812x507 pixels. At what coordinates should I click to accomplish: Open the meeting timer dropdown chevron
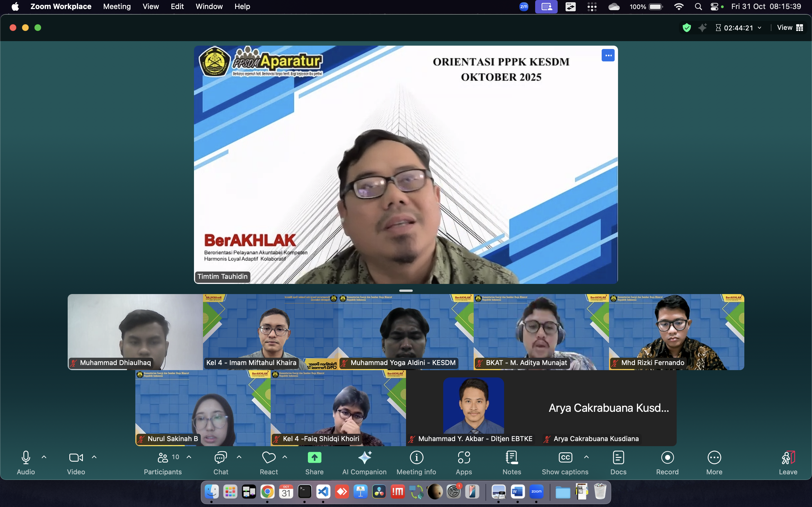[760, 28]
